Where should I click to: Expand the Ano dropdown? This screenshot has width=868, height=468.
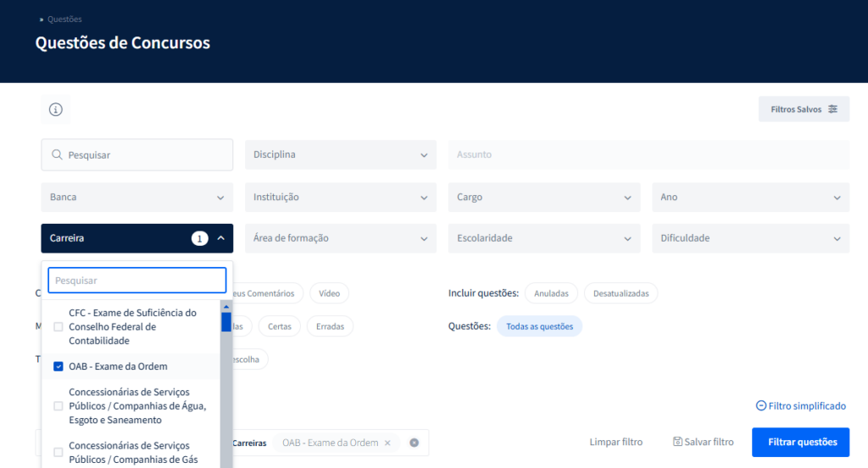(750, 198)
